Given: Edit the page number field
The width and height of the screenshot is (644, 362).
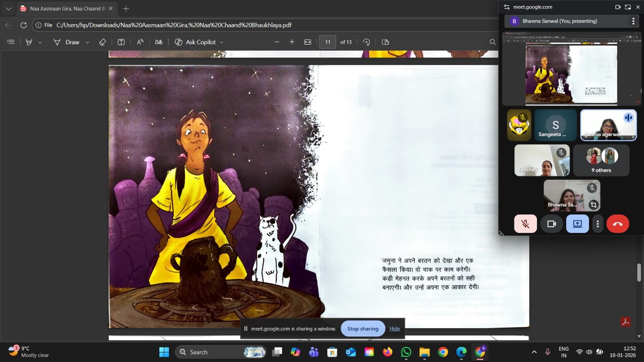Looking at the screenshot, I should (x=328, y=42).
